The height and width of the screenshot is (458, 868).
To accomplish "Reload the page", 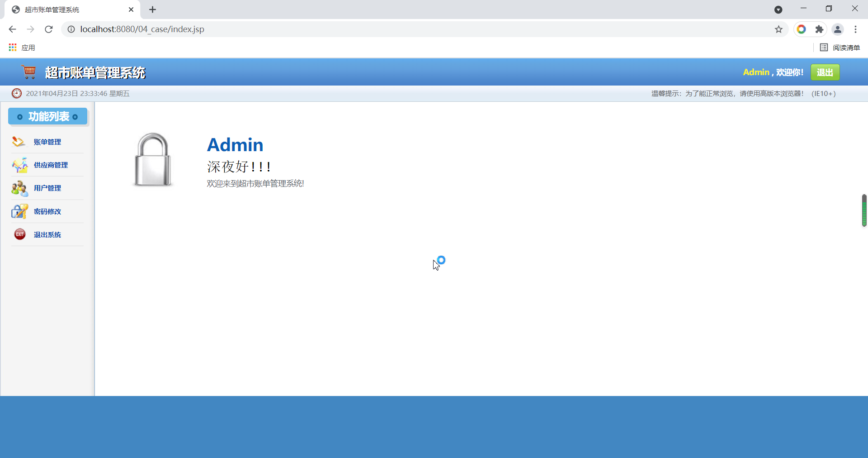I will (49, 29).
